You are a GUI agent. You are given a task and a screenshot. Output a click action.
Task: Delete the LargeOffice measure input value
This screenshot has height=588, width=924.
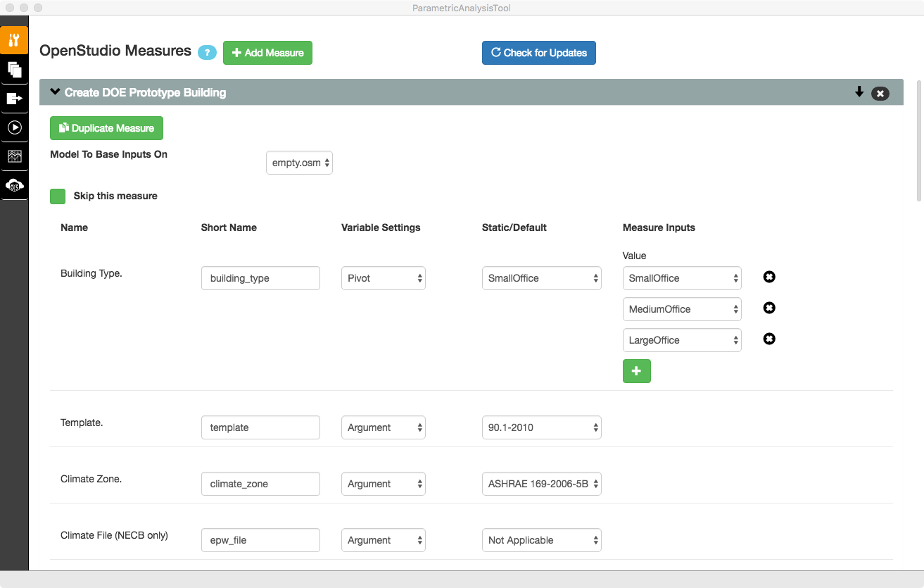coord(769,339)
